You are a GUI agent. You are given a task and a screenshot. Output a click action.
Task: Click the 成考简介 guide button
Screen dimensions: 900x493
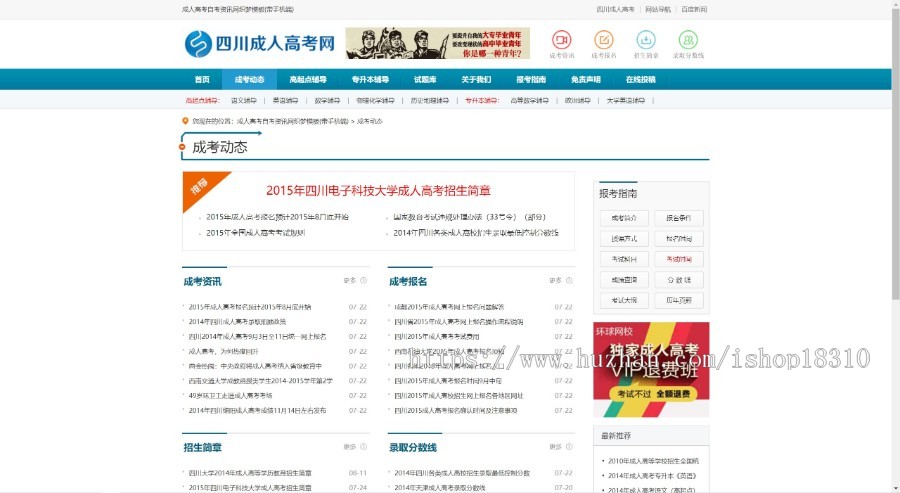(x=624, y=218)
